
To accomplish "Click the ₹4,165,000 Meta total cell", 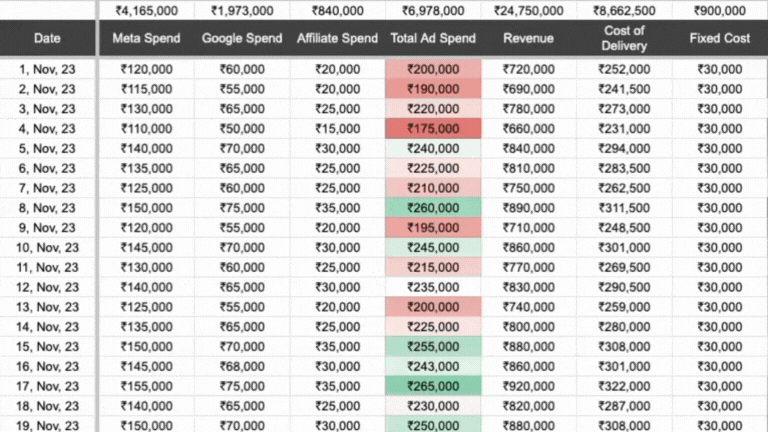I will [x=146, y=11].
